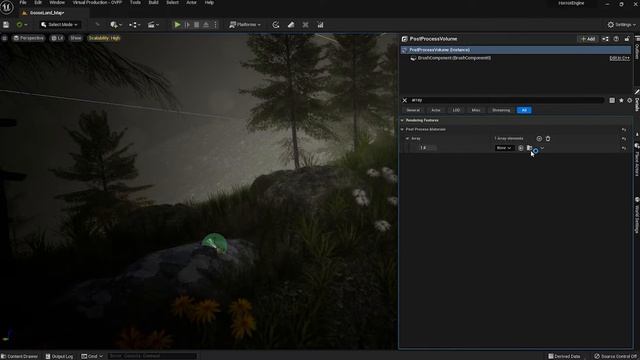Clear the details search with X
The image size is (640, 360).
coord(404,100)
